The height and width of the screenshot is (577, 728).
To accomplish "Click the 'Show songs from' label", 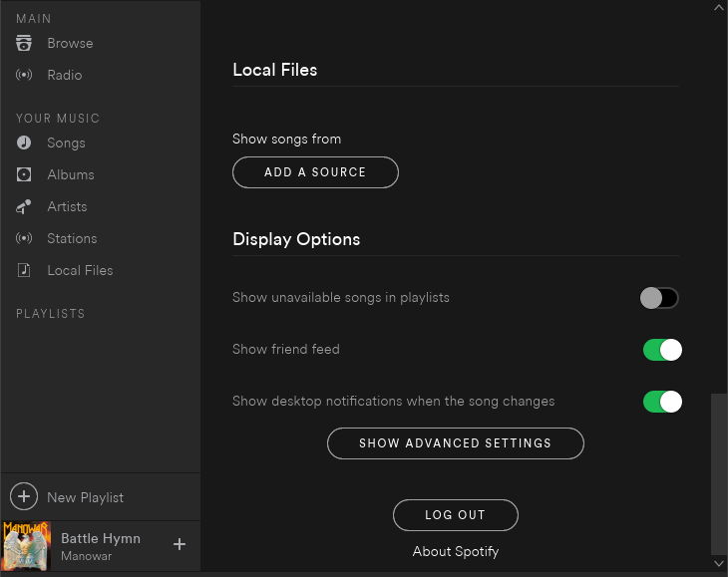I will tap(286, 139).
